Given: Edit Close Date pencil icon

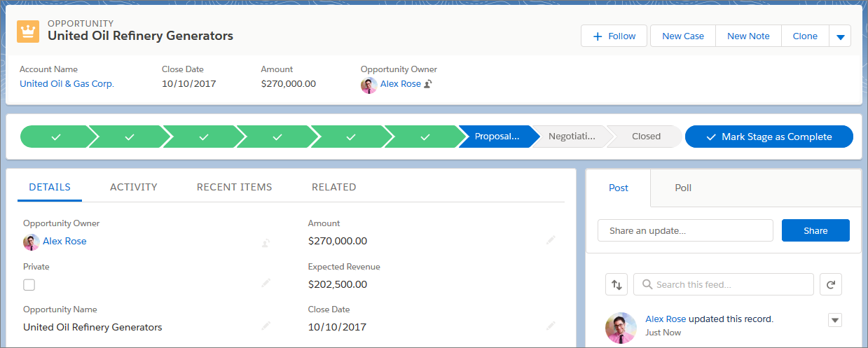Looking at the screenshot, I should (x=551, y=326).
